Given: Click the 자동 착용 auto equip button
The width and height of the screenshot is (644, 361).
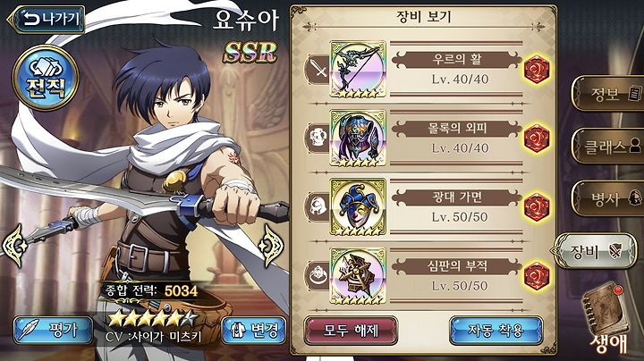Looking at the screenshot, I should click(x=496, y=331).
